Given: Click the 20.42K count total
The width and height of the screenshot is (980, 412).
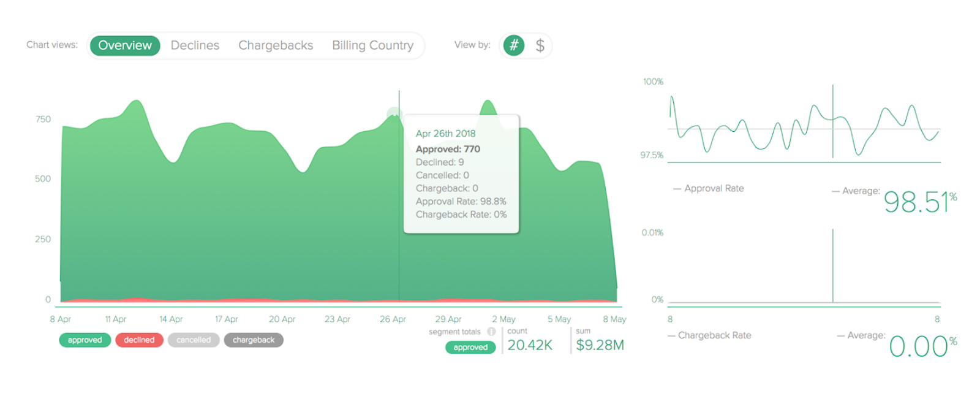Looking at the screenshot, I should coord(530,345).
